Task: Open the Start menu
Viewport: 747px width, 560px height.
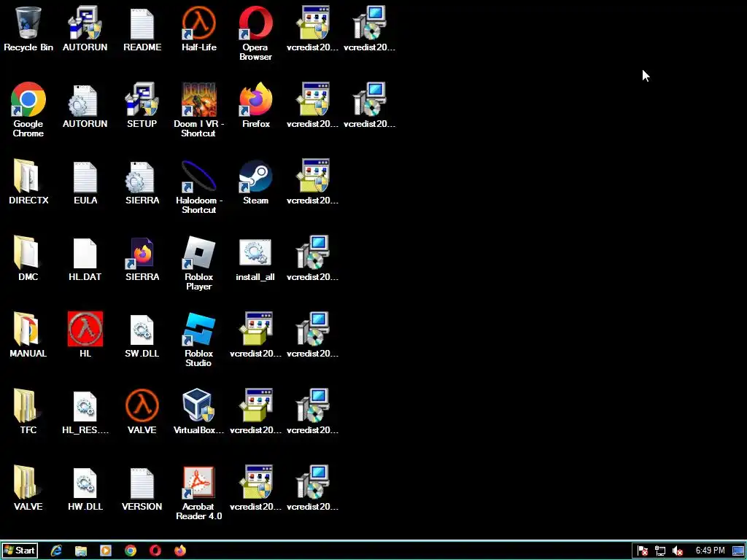Action: point(20,551)
